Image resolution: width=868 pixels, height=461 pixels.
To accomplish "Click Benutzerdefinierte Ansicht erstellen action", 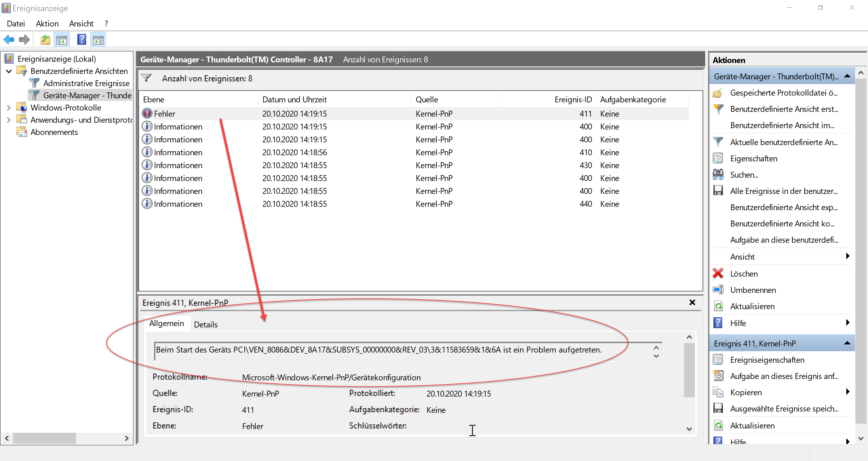I will pos(784,109).
